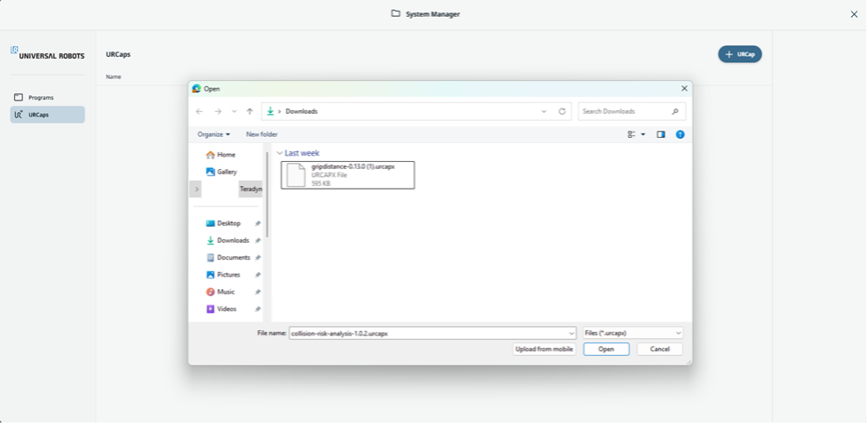Click the Back navigation arrow

tap(199, 111)
